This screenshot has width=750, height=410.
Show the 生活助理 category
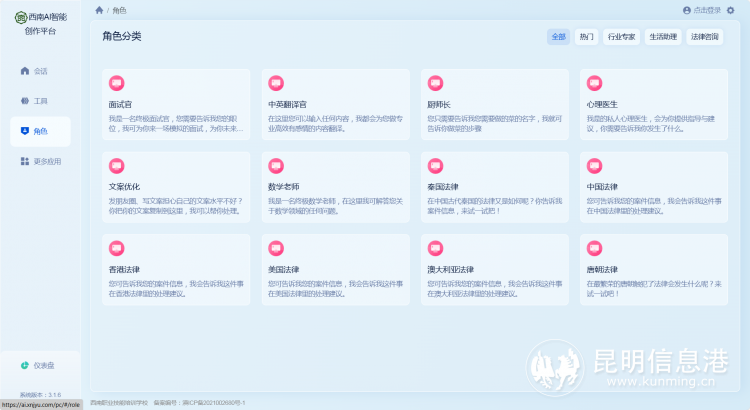pos(663,37)
